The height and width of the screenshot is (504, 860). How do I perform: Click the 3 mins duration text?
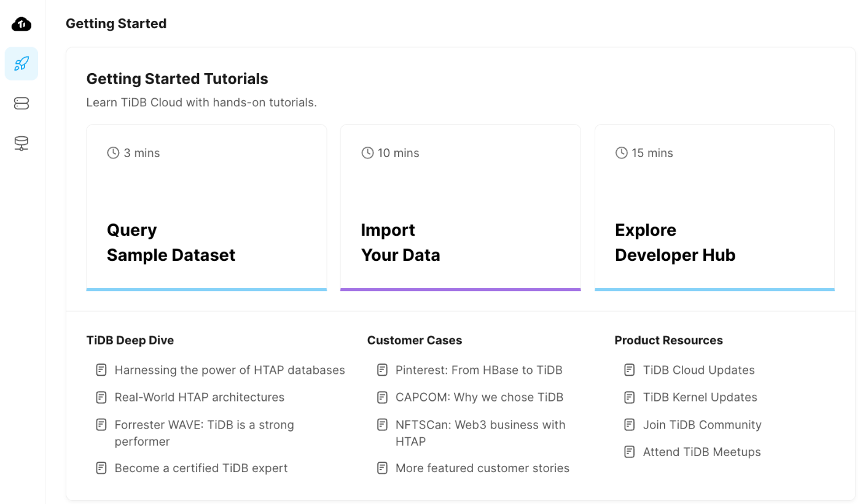coord(142,153)
